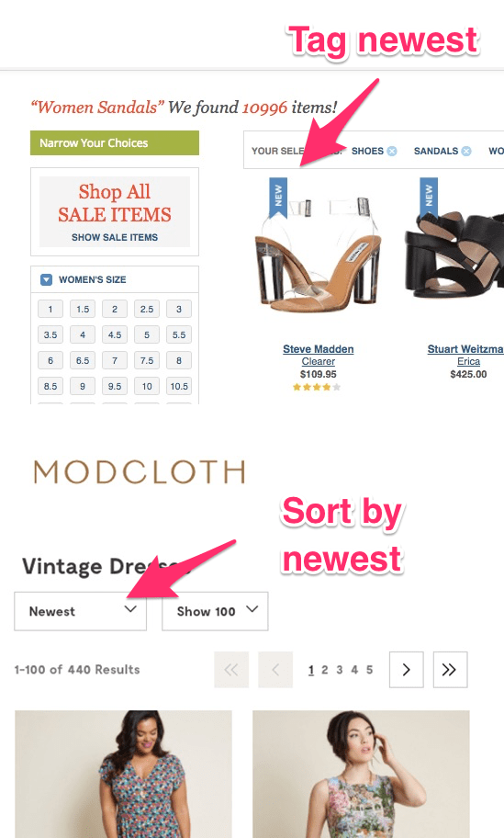Viewport: 504px width, 838px height.
Task: Select women's size 7.5
Action: click(147, 361)
